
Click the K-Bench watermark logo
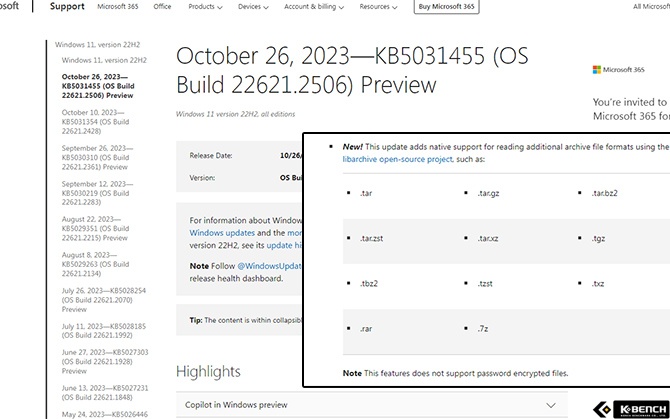click(x=627, y=408)
